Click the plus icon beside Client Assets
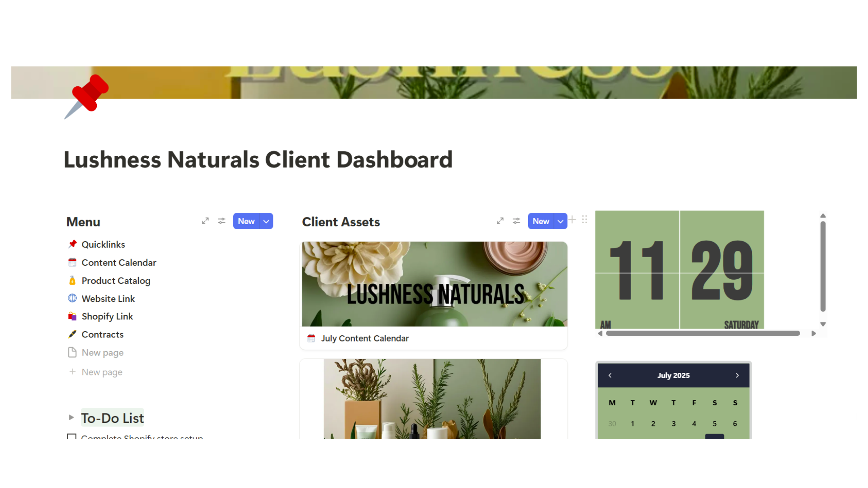The height and width of the screenshot is (488, 868). [572, 220]
